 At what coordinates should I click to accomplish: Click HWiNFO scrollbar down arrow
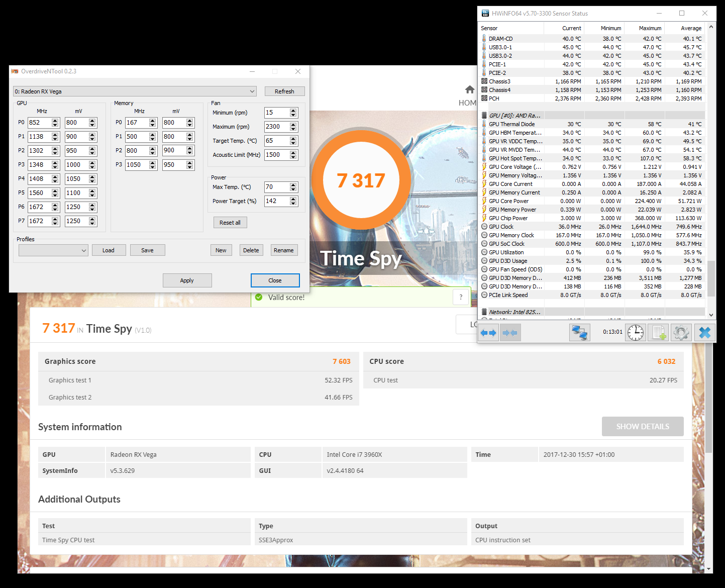(711, 315)
